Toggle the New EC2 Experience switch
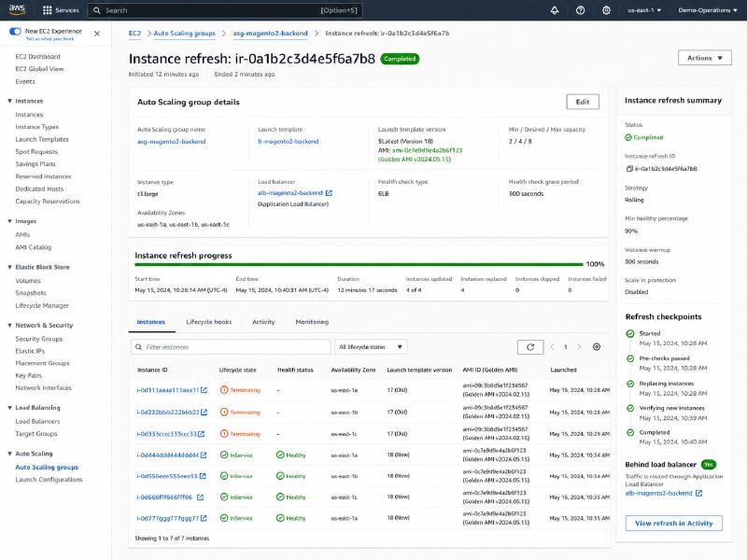747x560 pixels. click(x=15, y=32)
